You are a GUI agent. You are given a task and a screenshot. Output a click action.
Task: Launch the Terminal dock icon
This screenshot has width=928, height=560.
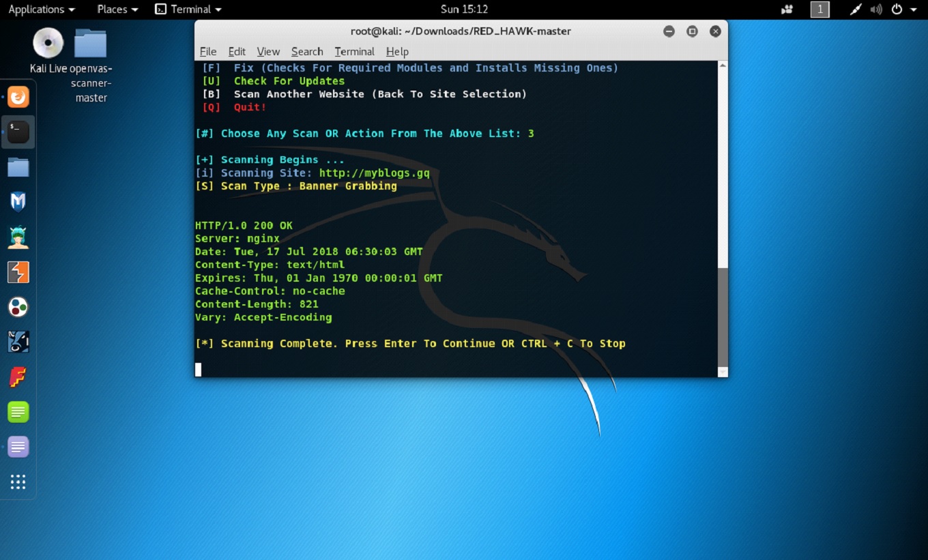(x=18, y=132)
